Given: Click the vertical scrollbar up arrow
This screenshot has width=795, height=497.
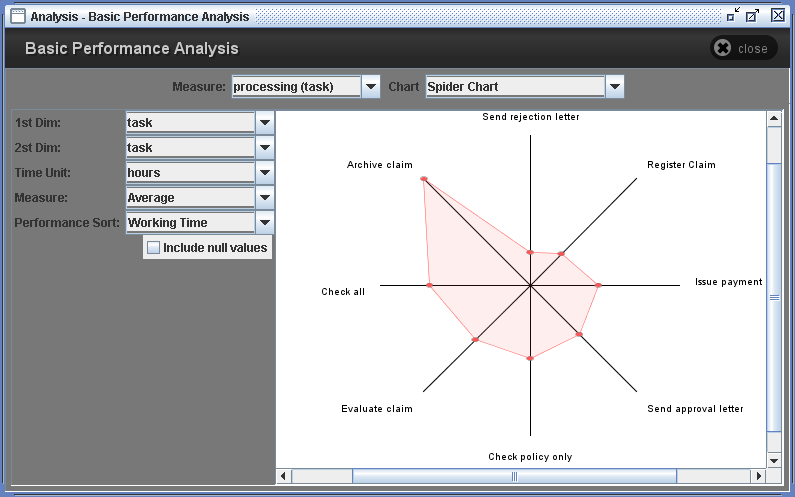Looking at the screenshot, I should click(773, 119).
